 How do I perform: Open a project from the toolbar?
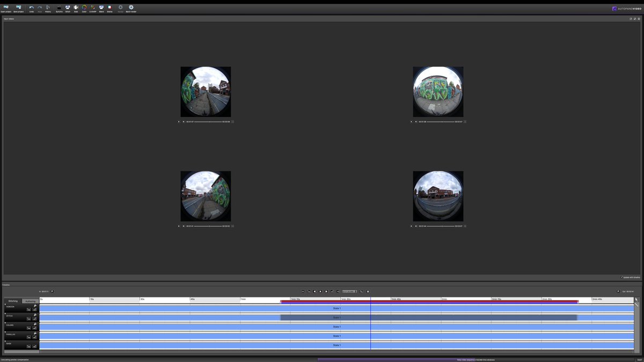[x=6, y=8]
